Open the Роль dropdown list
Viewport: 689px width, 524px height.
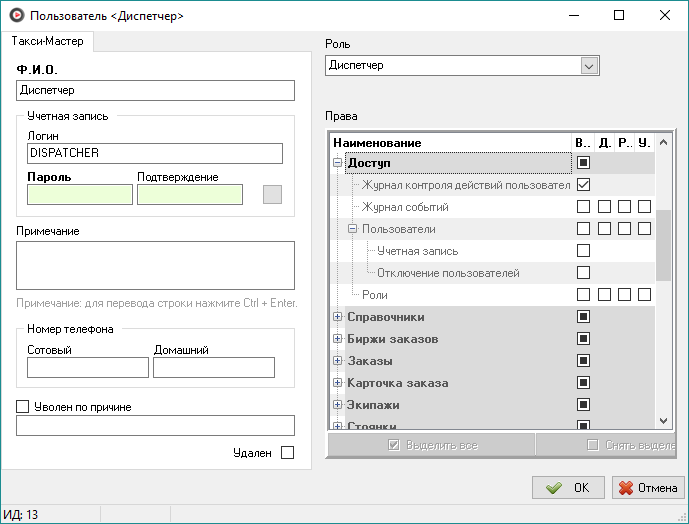(x=589, y=66)
